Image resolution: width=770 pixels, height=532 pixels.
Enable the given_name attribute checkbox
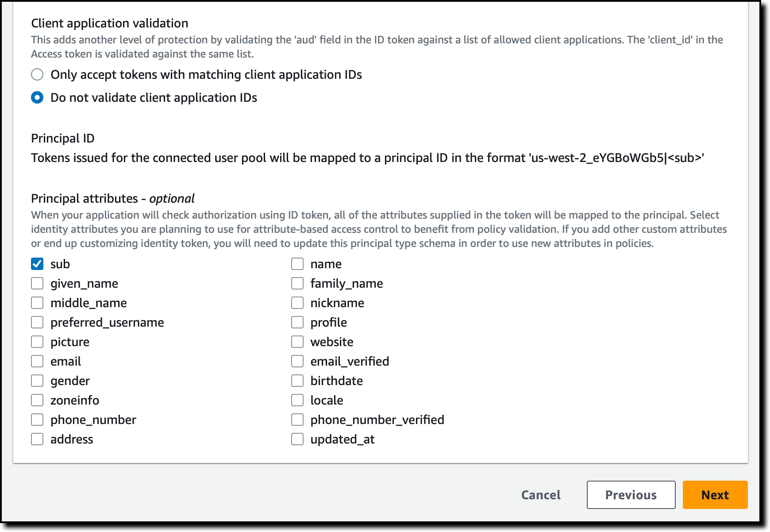(x=37, y=283)
